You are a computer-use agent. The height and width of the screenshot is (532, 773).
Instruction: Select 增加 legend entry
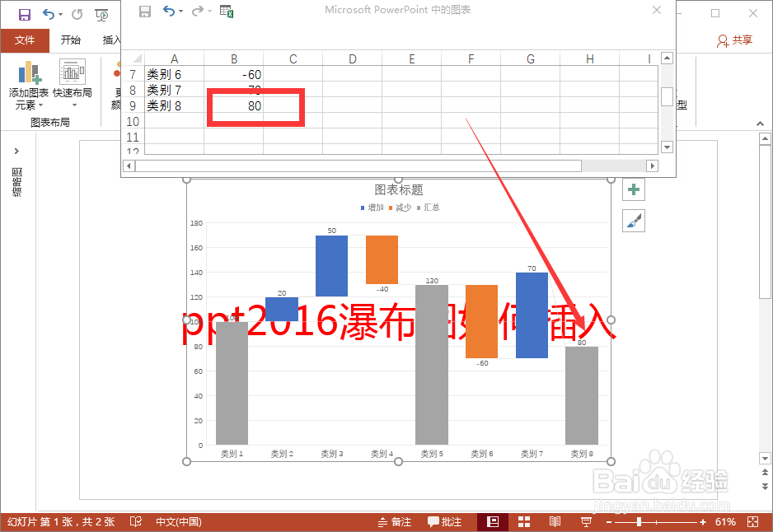372,208
